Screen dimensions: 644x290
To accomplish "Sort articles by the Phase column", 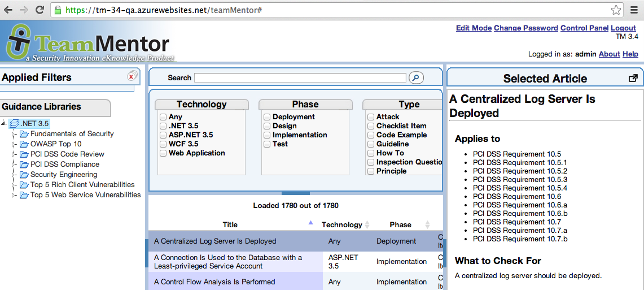I will [400, 224].
